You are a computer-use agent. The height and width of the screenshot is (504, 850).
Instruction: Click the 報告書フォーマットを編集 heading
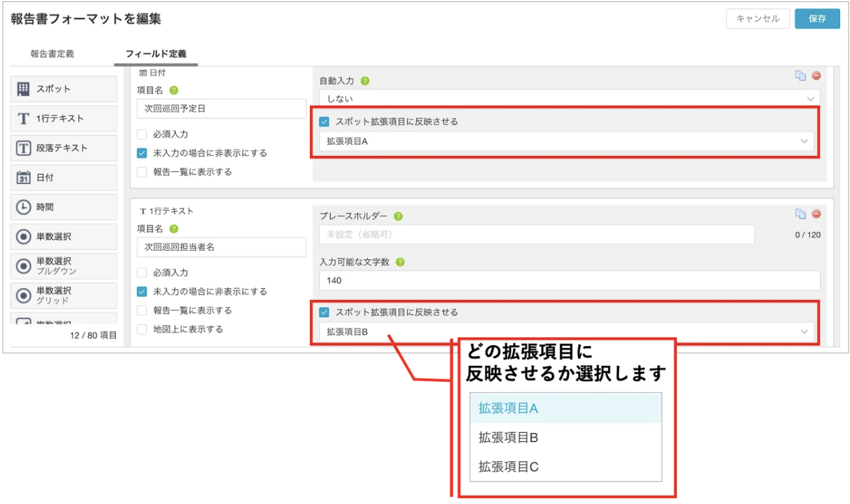tap(86, 19)
